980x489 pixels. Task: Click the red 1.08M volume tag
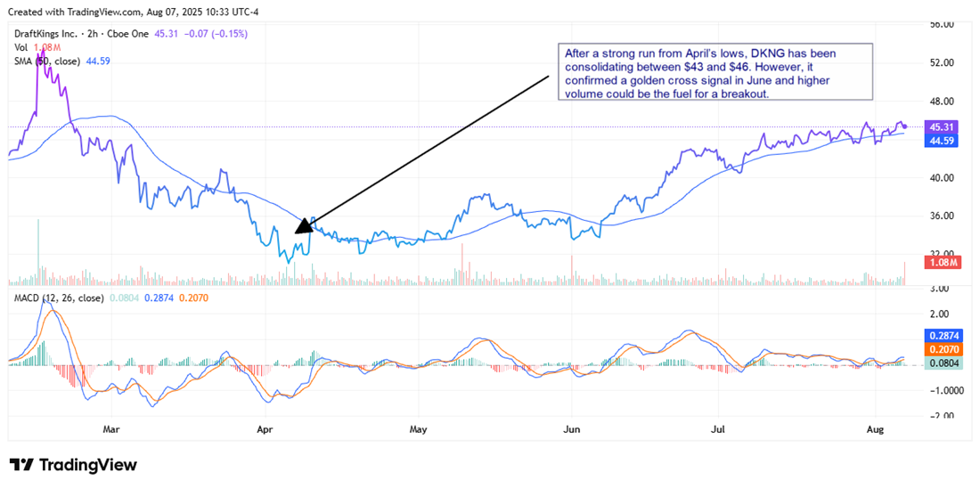coord(941,265)
